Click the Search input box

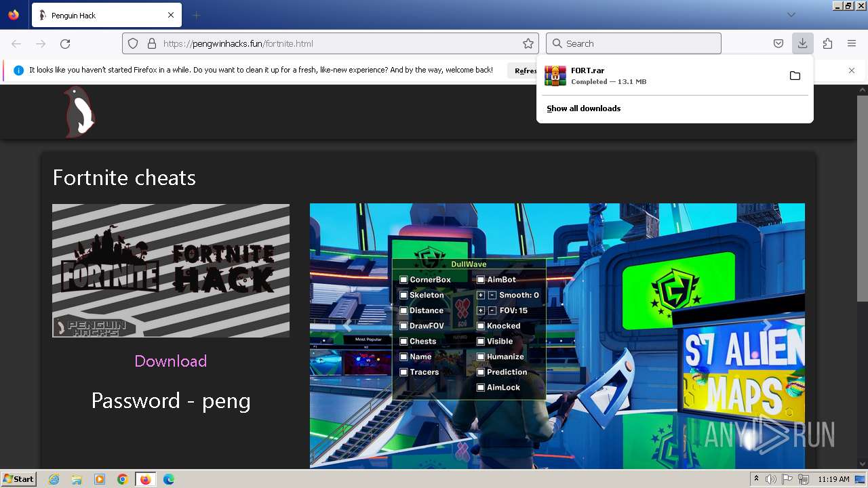pyautogui.click(x=633, y=43)
